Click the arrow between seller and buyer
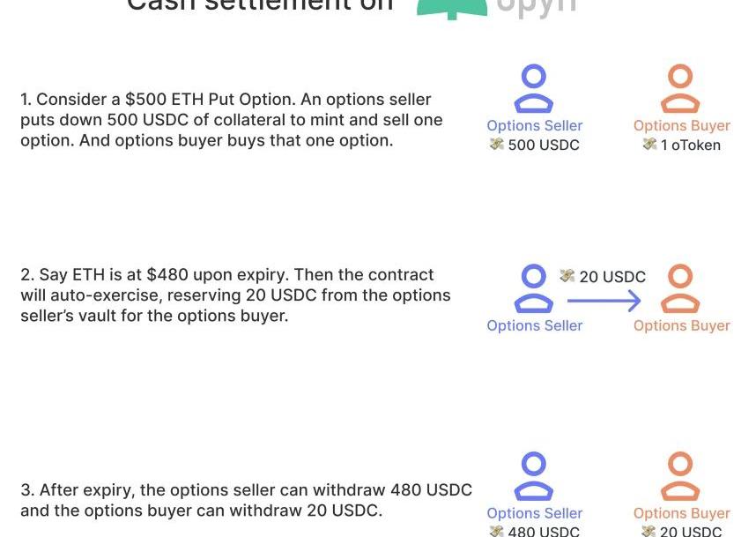Image resolution: width=756 pixels, height=537 pixels. point(604,302)
